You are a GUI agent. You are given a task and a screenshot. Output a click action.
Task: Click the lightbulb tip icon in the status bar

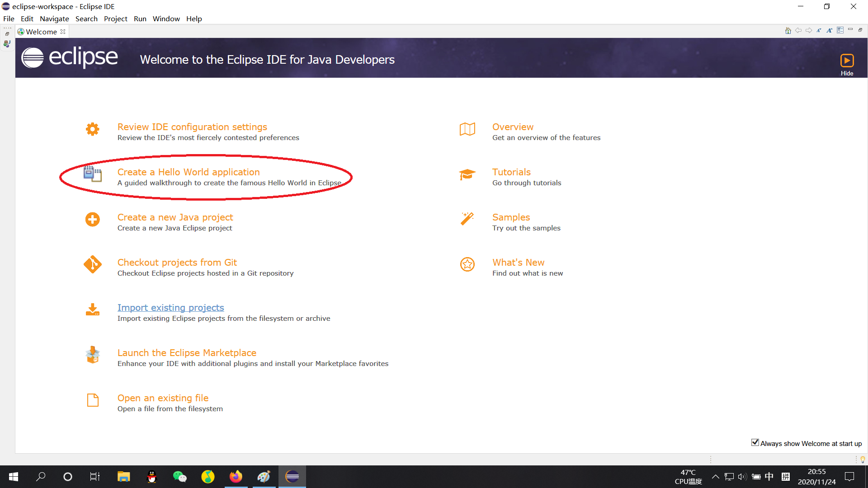click(x=863, y=460)
